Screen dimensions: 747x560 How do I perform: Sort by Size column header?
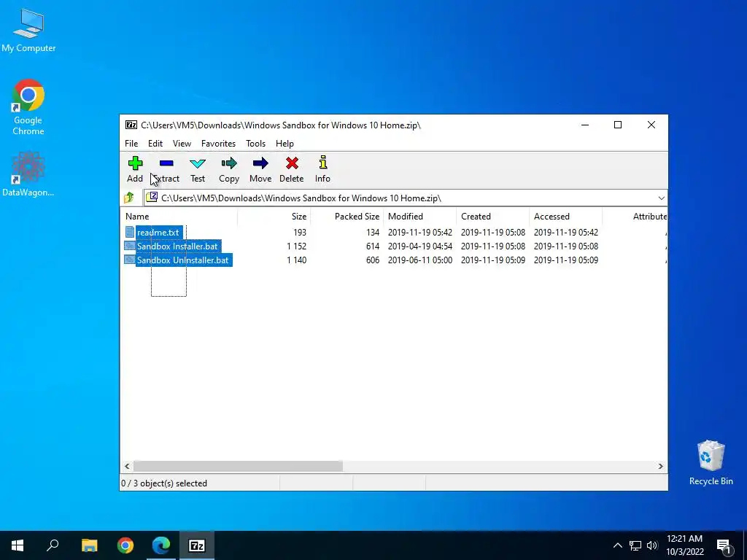274,216
